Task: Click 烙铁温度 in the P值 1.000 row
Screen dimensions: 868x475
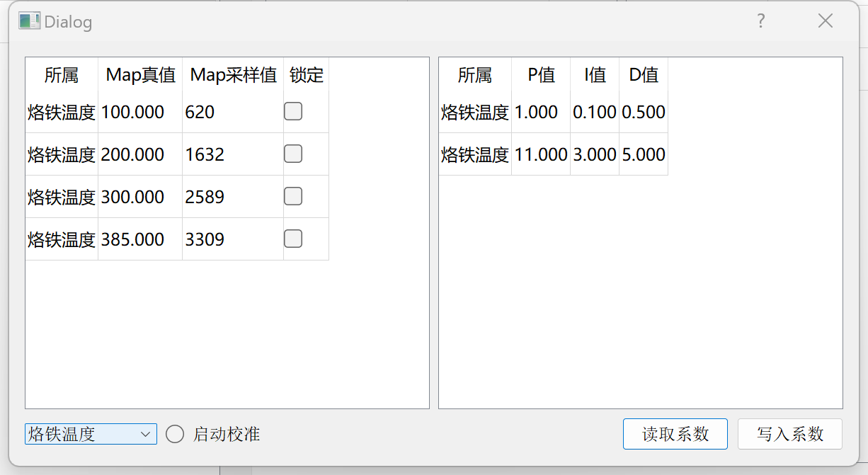Action: (475, 112)
